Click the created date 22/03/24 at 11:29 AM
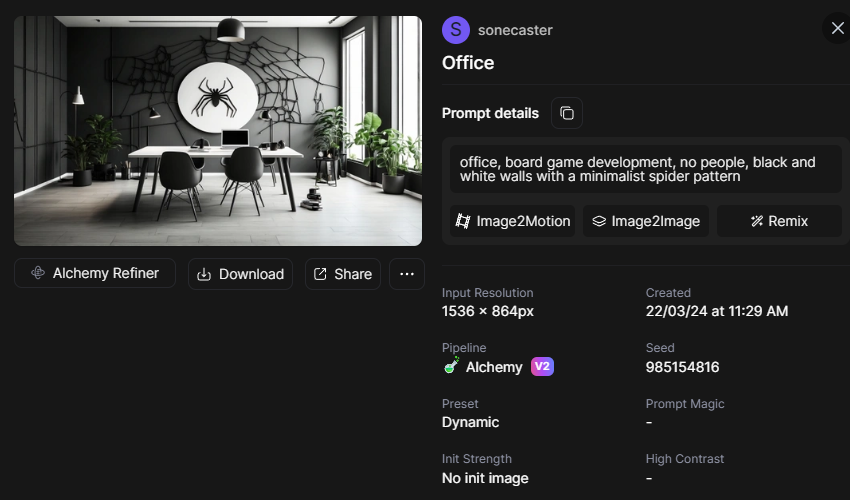850x500 pixels. [717, 311]
